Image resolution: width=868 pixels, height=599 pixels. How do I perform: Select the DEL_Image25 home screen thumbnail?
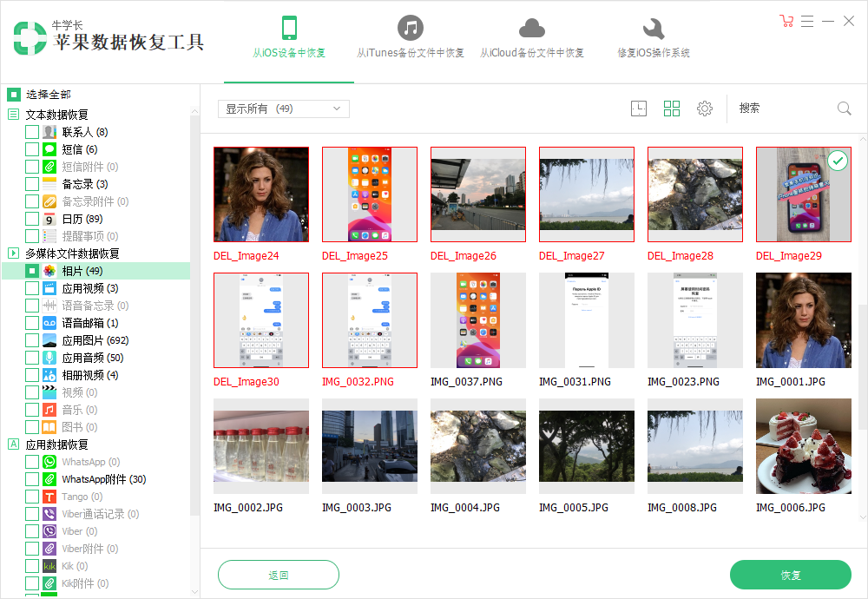click(370, 194)
